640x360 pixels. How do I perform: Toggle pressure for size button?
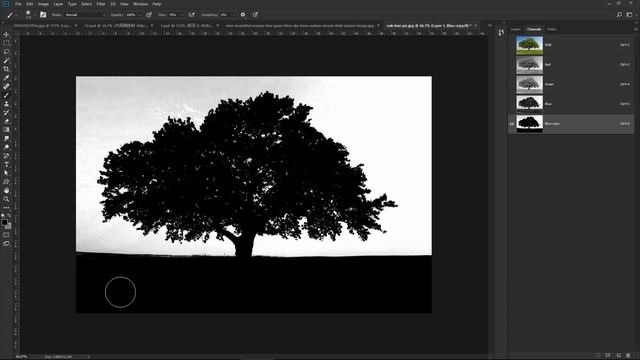coord(255,15)
